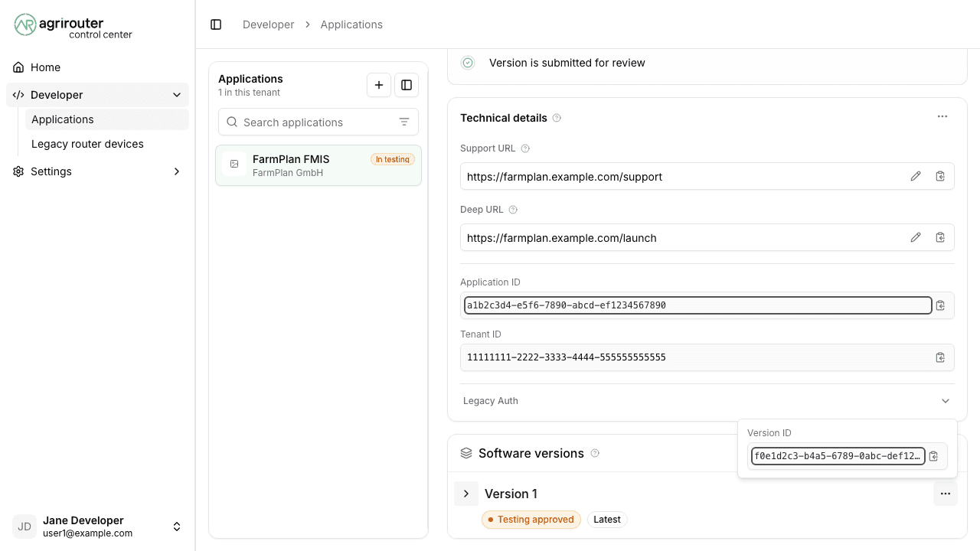Select the FarmPlan FMIS application
The width and height of the screenshot is (980, 551).
[318, 165]
